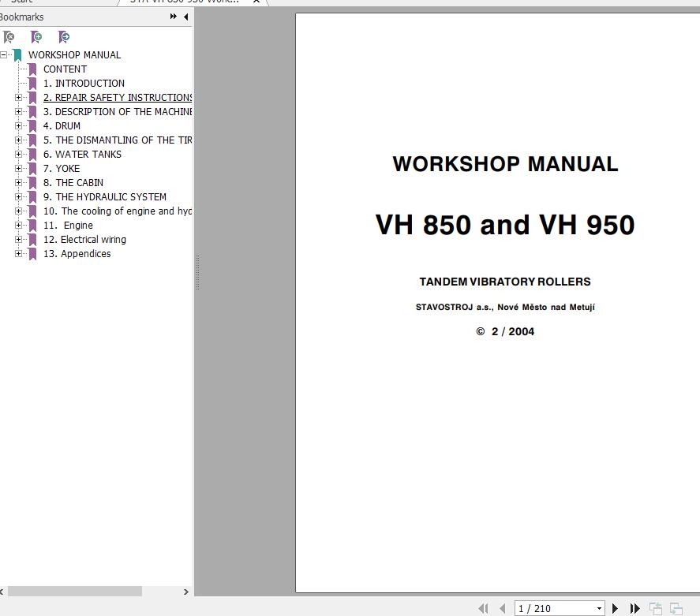Screen dimensions: 700x616
Task: Go to previous page arrow
Action: click(x=503, y=608)
